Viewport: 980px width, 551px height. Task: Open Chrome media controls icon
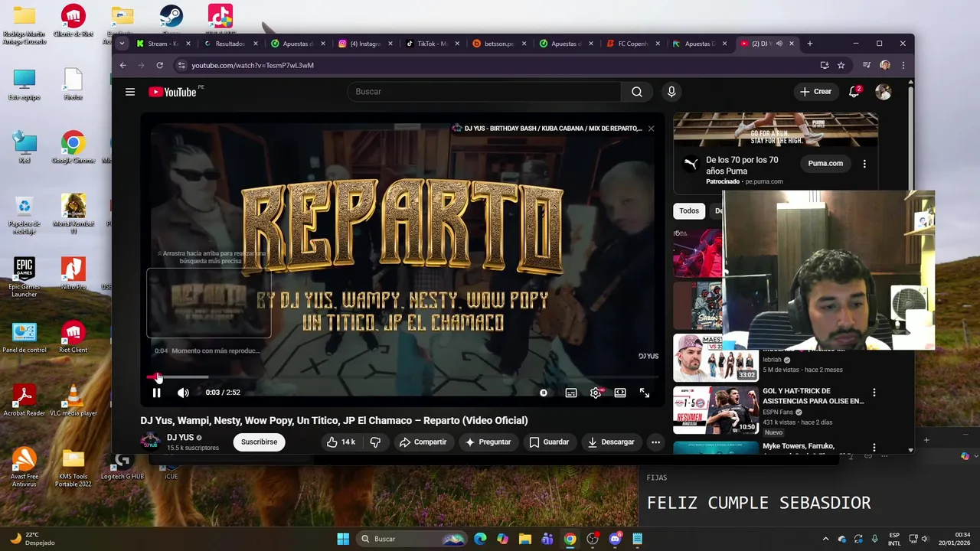coord(866,65)
